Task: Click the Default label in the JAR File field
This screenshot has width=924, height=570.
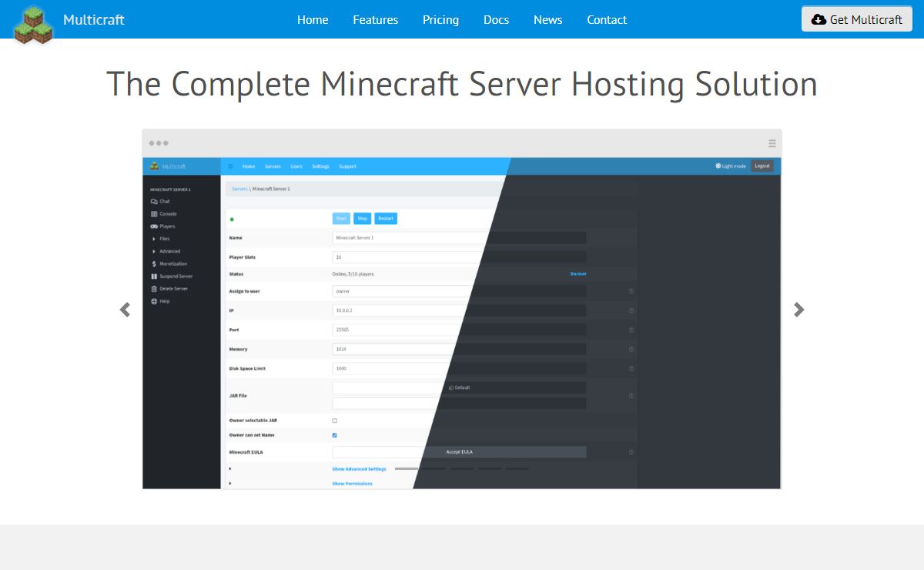Action: click(460, 387)
